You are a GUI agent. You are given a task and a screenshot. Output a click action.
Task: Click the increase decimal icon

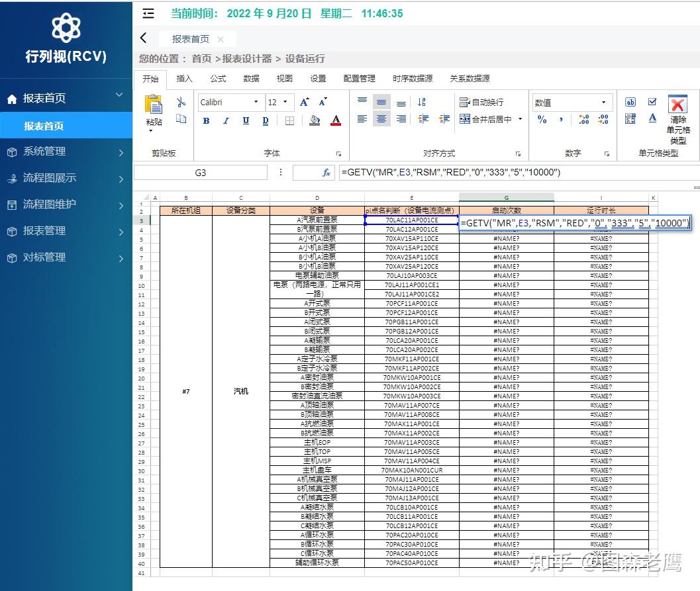(x=583, y=119)
